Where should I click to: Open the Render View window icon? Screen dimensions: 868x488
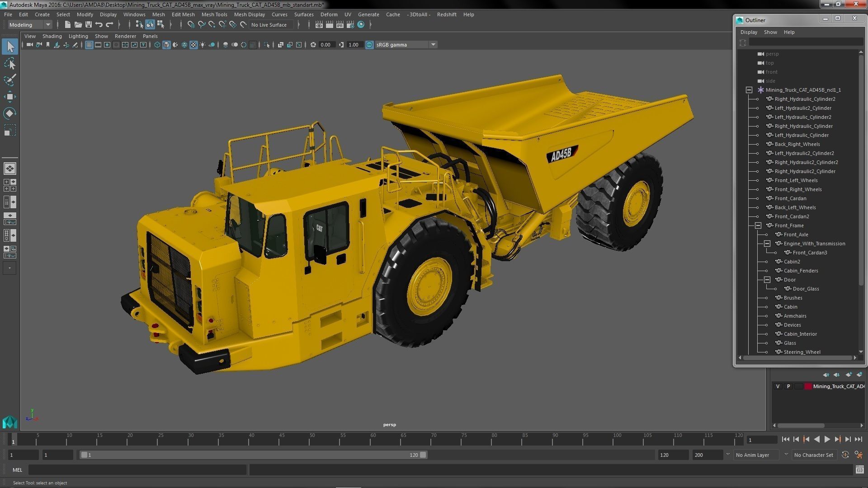tap(319, 25)
